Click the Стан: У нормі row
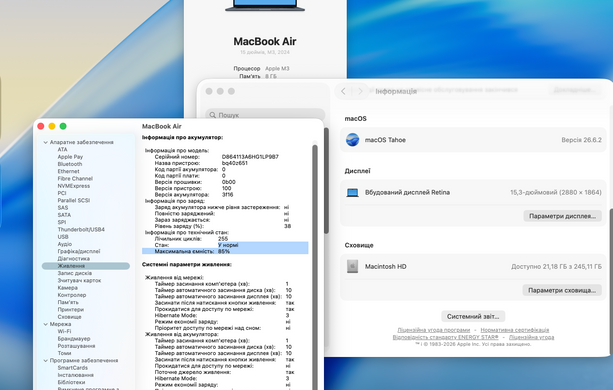The width and height of the screenshot is (613, 390). pyautogui.click(x=225, y=245)
